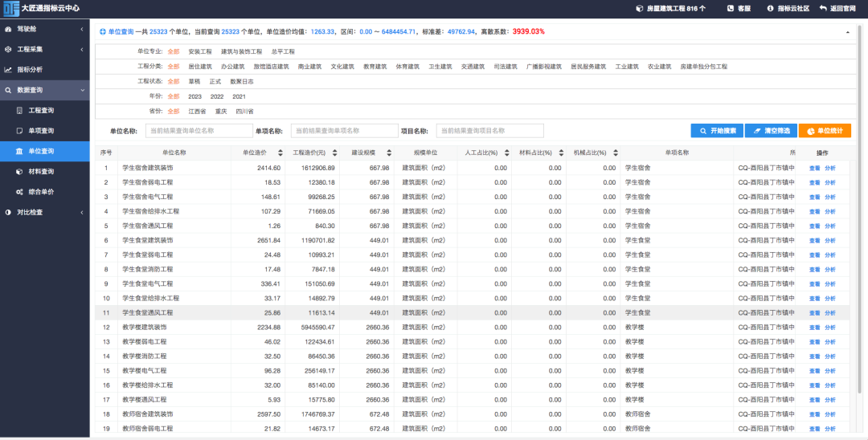Image resolution: width=868 pixels, height=440 pixels.
Task: Select year 2023 filter
Action: click(x=194, y=96)
